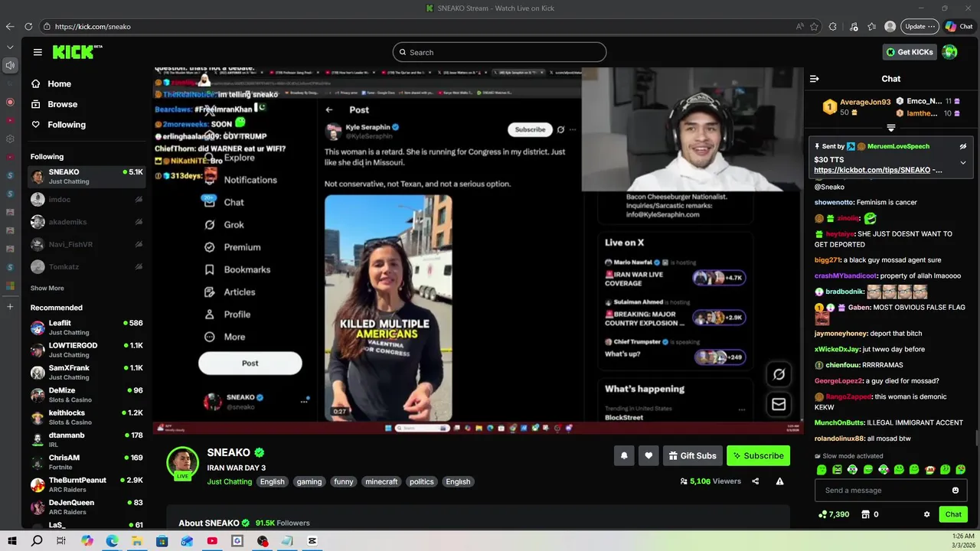The image size is (980, 551).
Task: Expand the gifters leaderboard arrow
Action: (x=891, y=128)
